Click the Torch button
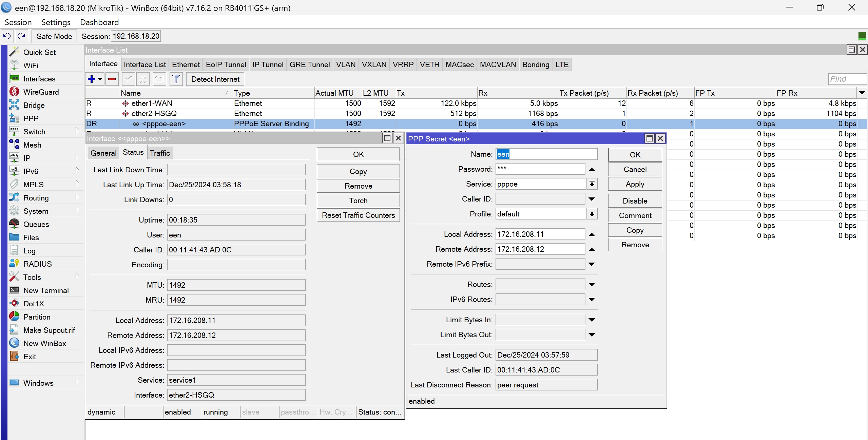868x440 pixels. (358, 200)
